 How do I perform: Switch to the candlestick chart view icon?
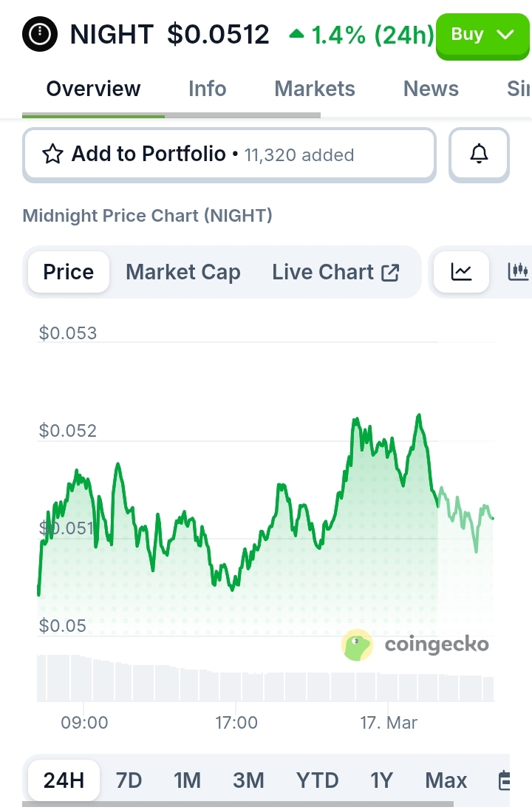[519, 272]
